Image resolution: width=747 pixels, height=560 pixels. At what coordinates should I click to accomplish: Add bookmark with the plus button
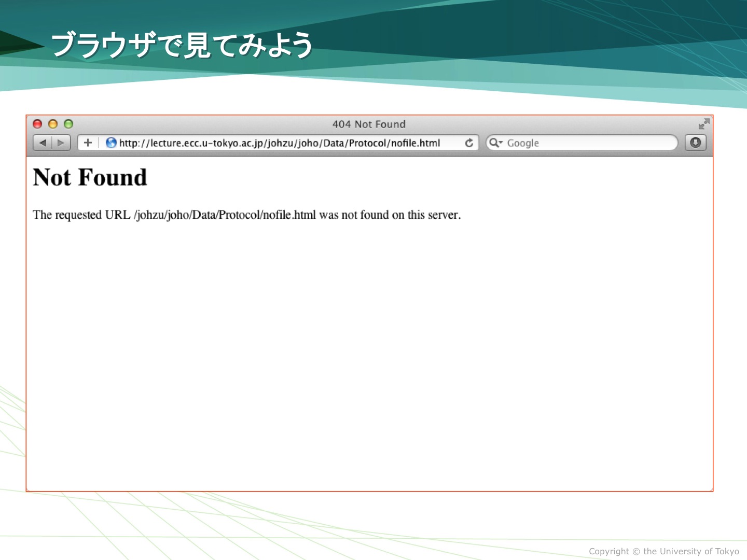(88, 143)
